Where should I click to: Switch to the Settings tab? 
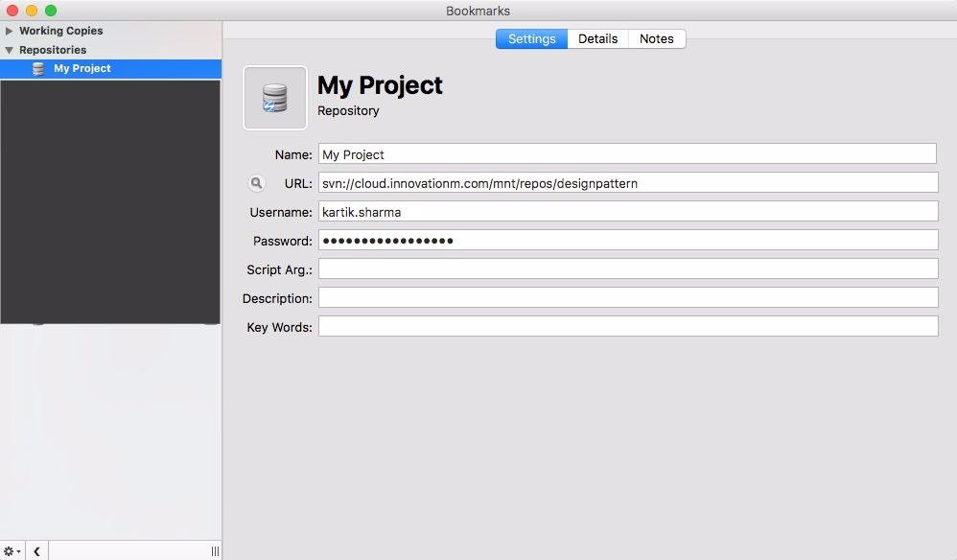coord(531,39)
